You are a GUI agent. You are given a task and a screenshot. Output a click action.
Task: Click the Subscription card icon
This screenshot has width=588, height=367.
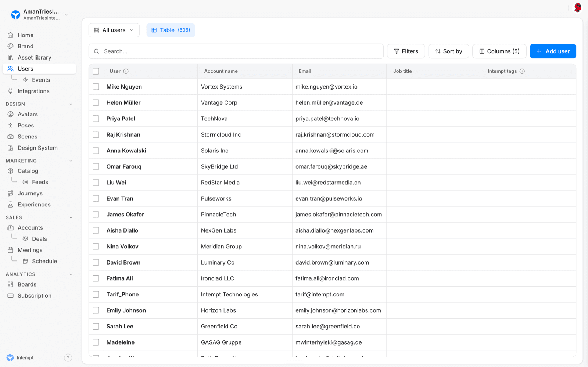[11, 296]
